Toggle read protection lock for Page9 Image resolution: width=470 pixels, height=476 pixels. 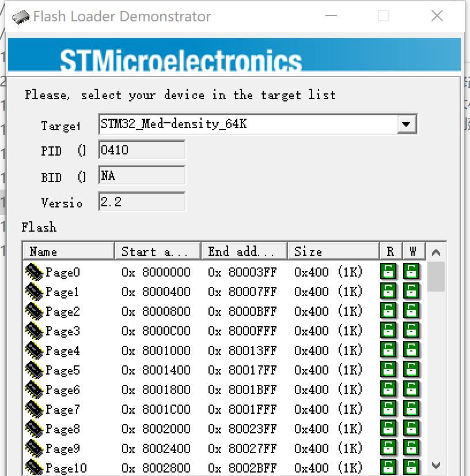389,448
